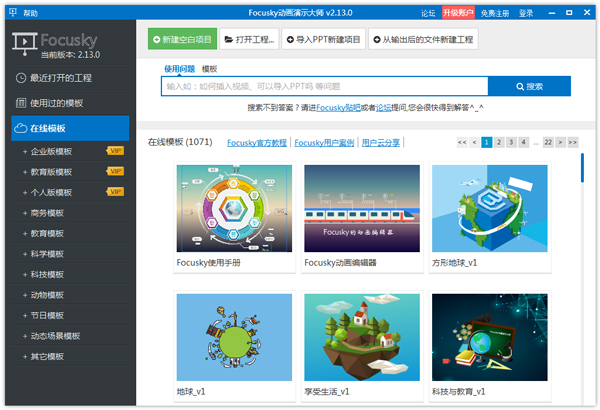This screenshot has height=410, width=600.
Task: Click the 导入PPT新建项目 button
Action: click(324, 39)
